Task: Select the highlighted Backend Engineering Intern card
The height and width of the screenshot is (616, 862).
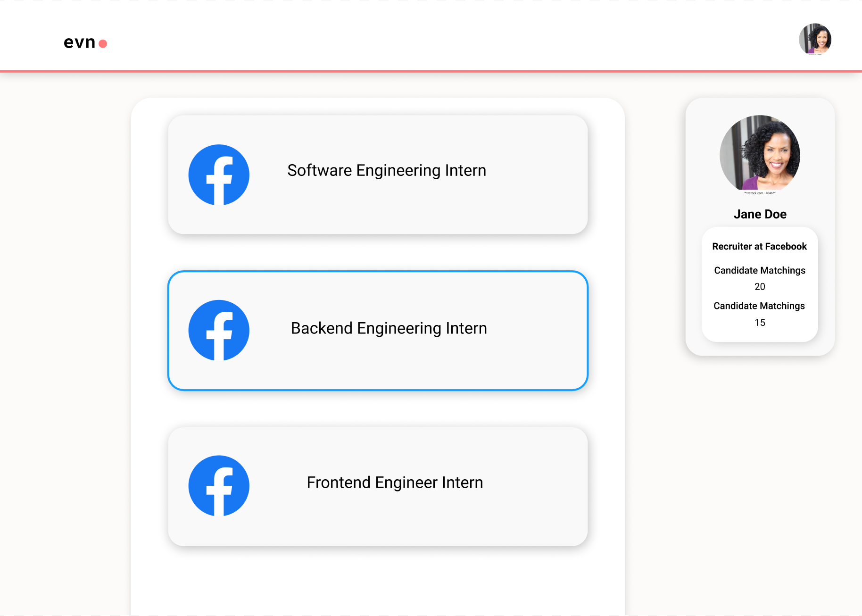Action: [x=378, y=331]
